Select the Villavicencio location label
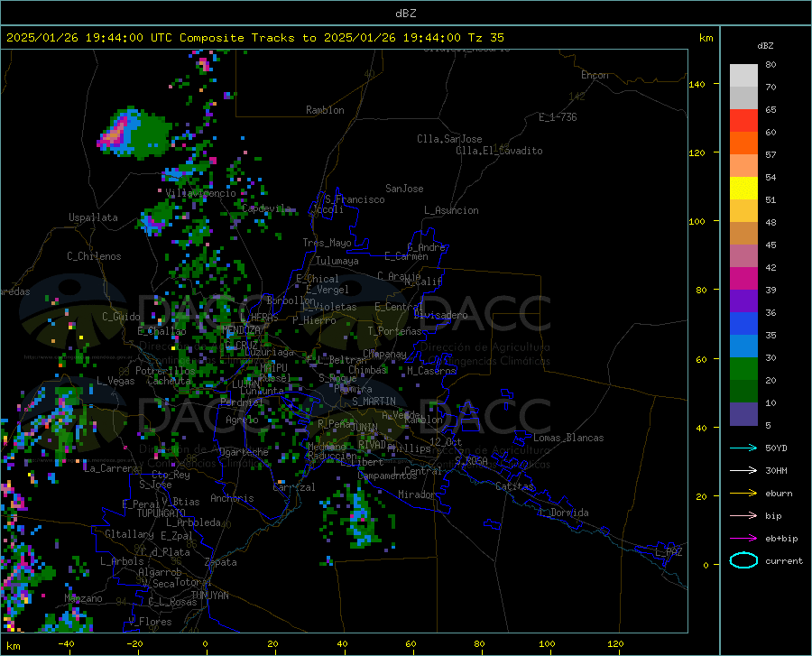812x656 pixels. pos(201,193)
